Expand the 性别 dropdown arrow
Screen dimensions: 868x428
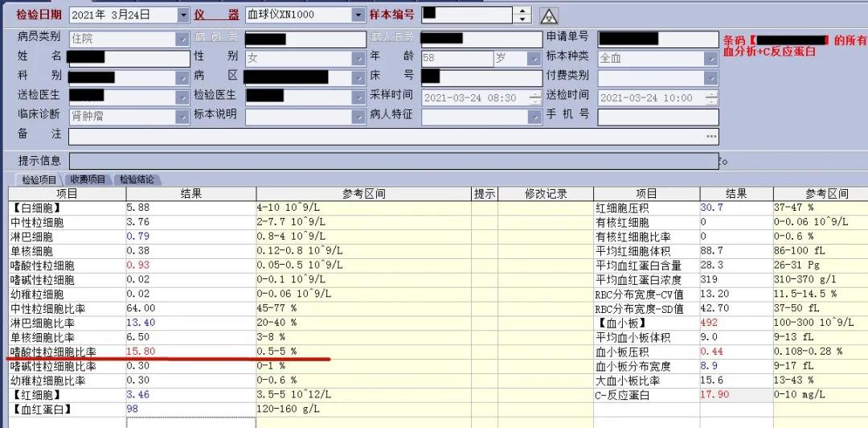(358, 59)
